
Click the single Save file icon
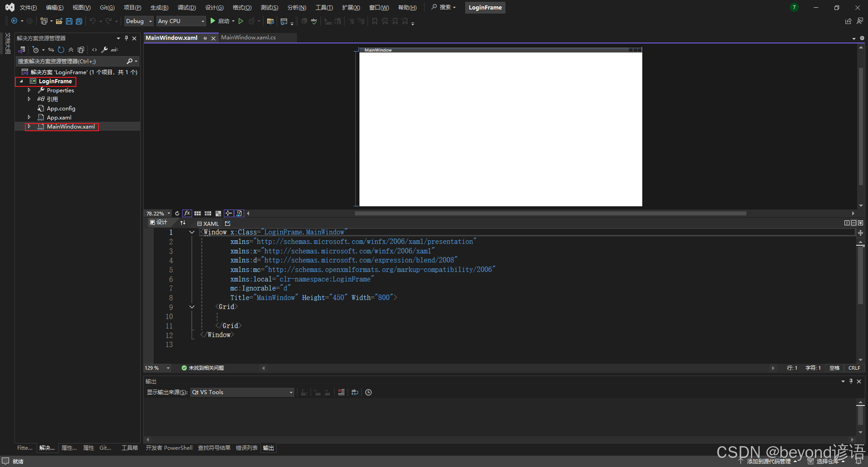pyautogui.click(x=69, y=21)
